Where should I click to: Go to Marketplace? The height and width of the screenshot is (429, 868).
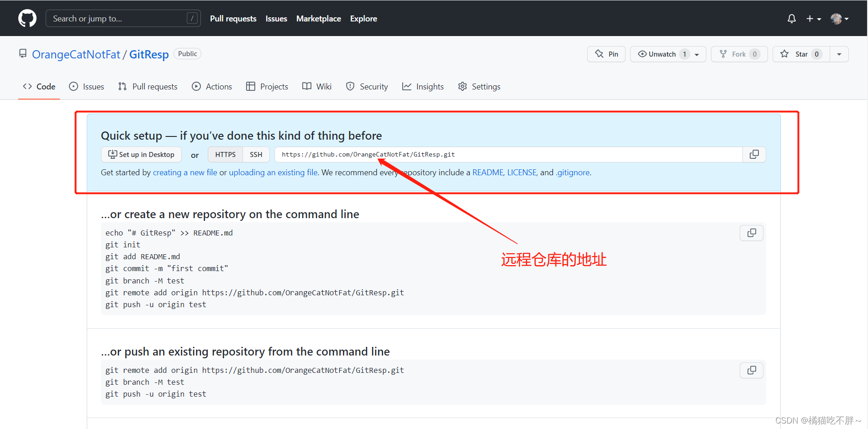pos(319,19)
